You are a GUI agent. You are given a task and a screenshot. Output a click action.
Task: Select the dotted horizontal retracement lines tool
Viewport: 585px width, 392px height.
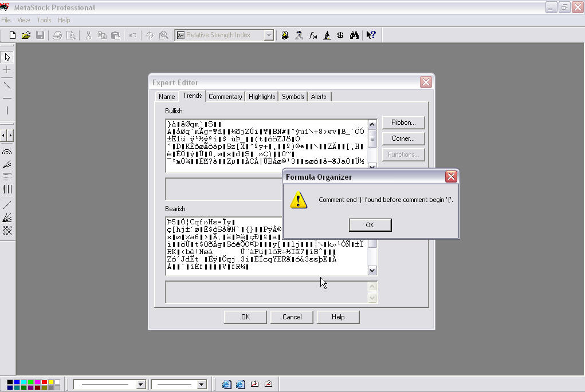7,176
